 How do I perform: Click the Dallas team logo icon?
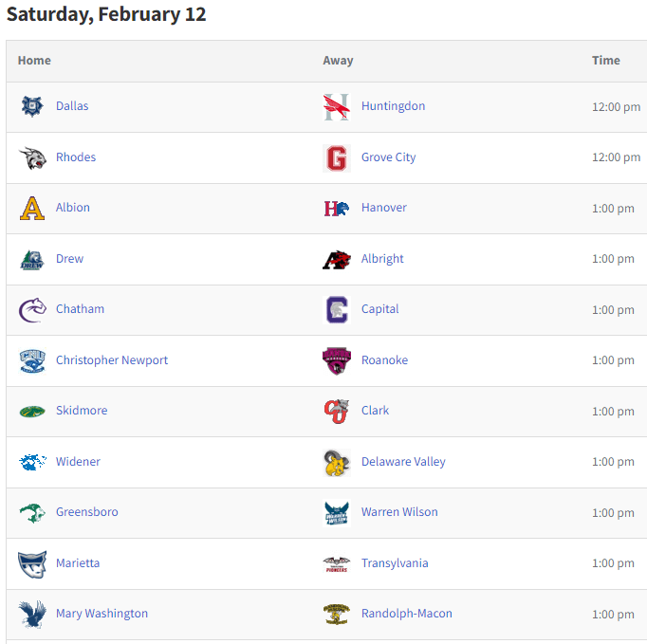click(x=32, y=106)
